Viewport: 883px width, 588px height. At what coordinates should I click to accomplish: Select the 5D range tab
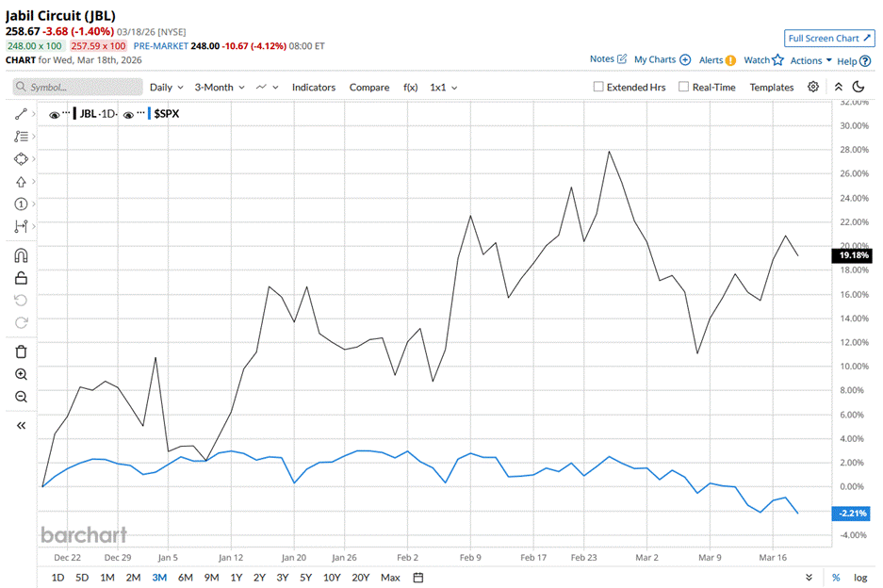pyautogui.click(x=82, y=578)
